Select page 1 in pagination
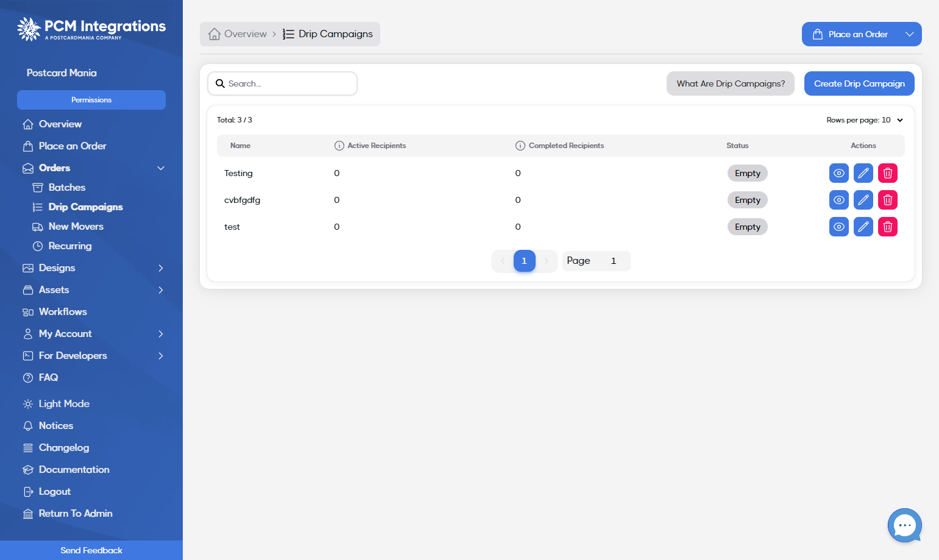This screenshot has height=560, width=939. [524, 261]
